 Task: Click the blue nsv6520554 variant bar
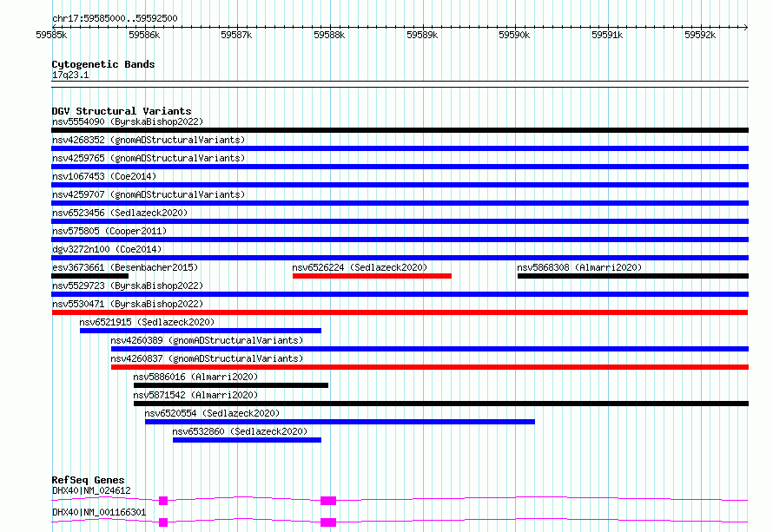click(340, 422)
